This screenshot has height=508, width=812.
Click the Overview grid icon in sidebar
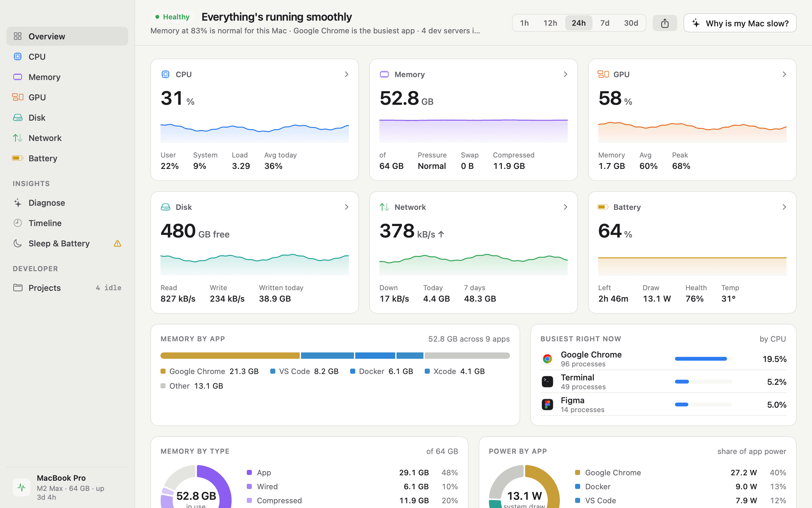pos(17,36)
